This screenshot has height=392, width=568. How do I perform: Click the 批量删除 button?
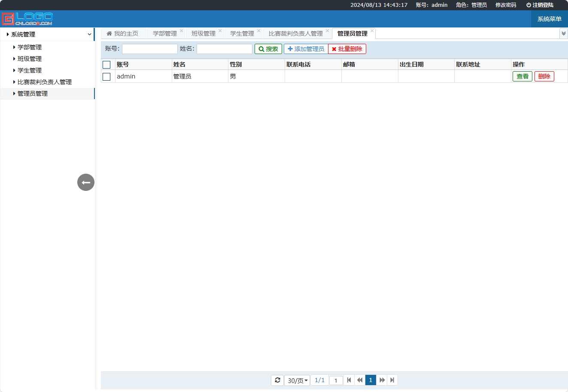point(347,49)
